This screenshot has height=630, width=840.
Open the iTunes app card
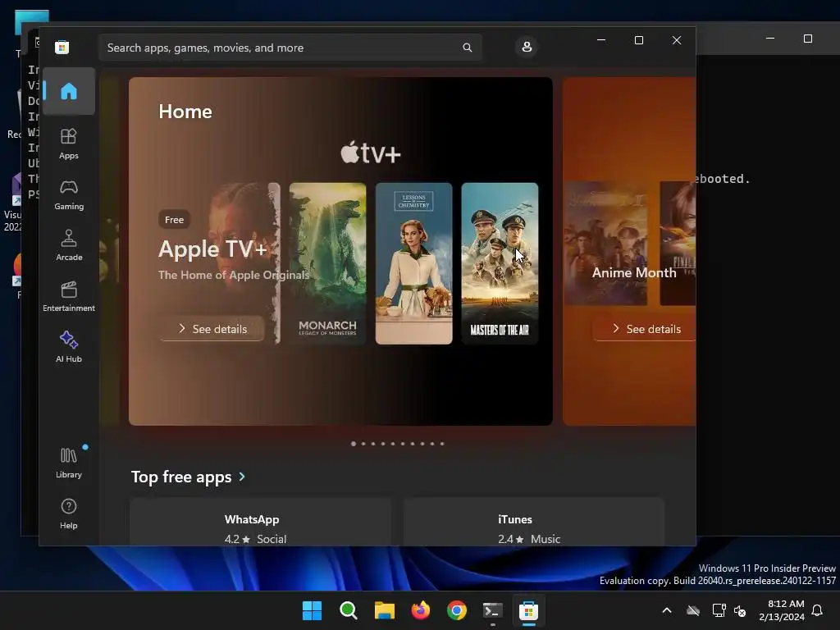click(x=533, y=523)
